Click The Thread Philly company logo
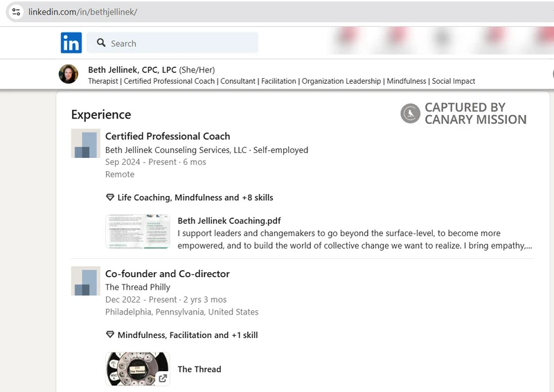The image size is (554, 392). point(85,281)
